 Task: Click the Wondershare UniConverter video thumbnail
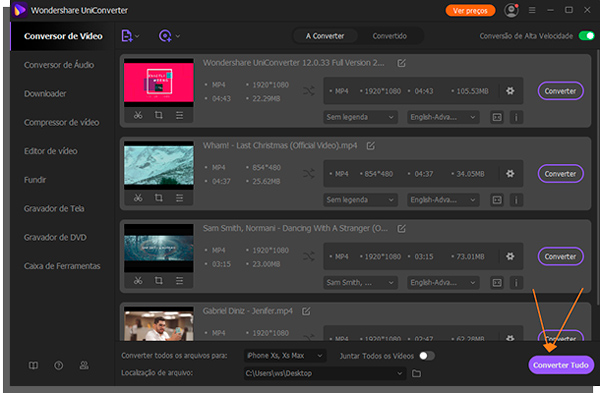click(159, 83)
